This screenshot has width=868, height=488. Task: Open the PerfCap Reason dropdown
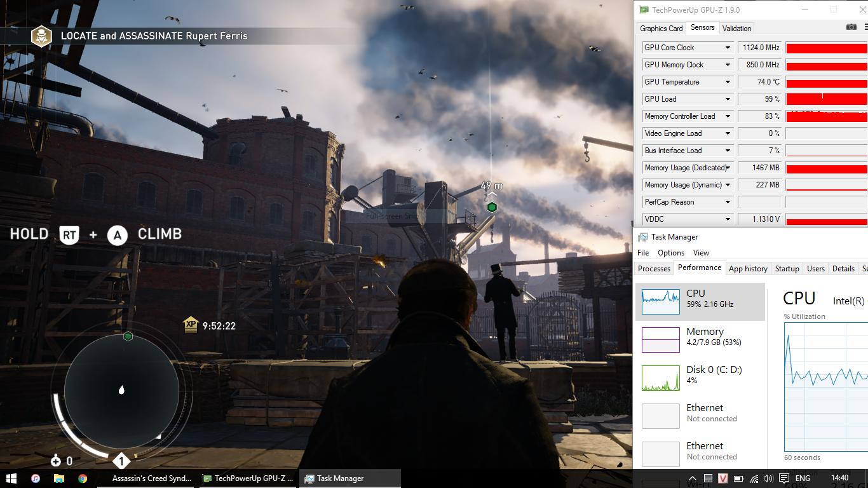click(728, 202)
